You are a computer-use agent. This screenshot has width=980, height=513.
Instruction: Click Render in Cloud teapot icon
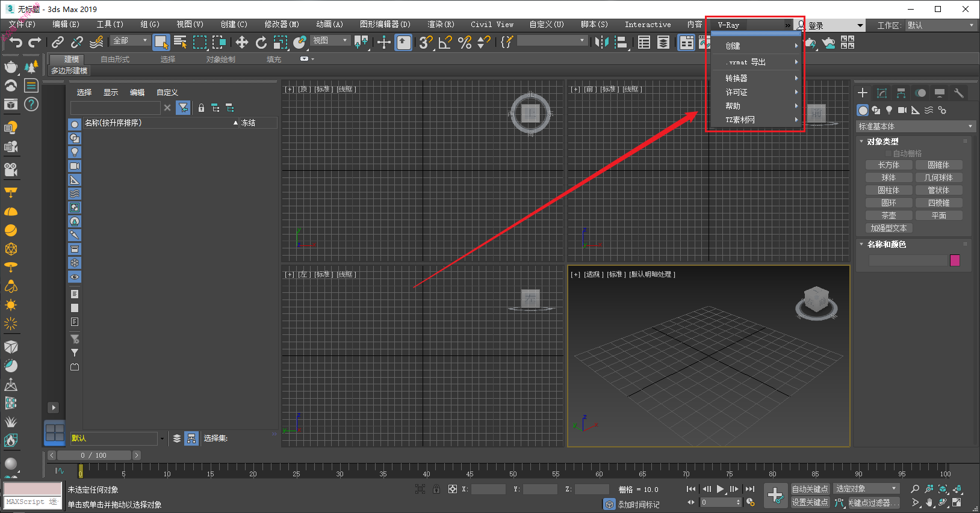click(829, 42)
